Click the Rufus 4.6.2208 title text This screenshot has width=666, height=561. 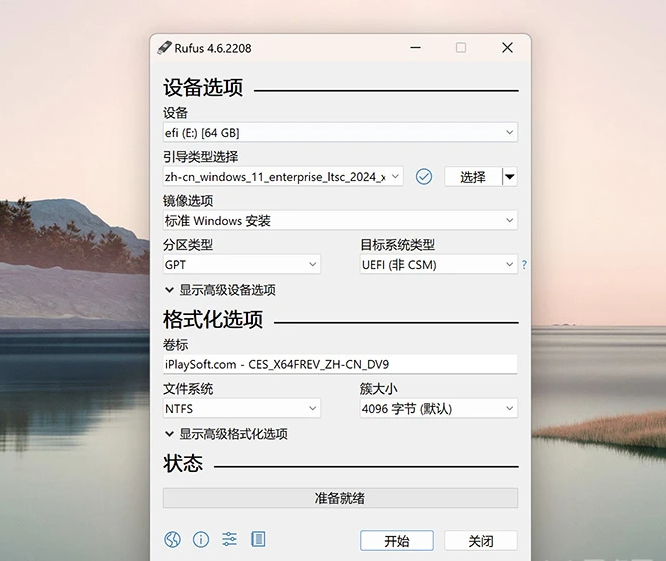213,48
